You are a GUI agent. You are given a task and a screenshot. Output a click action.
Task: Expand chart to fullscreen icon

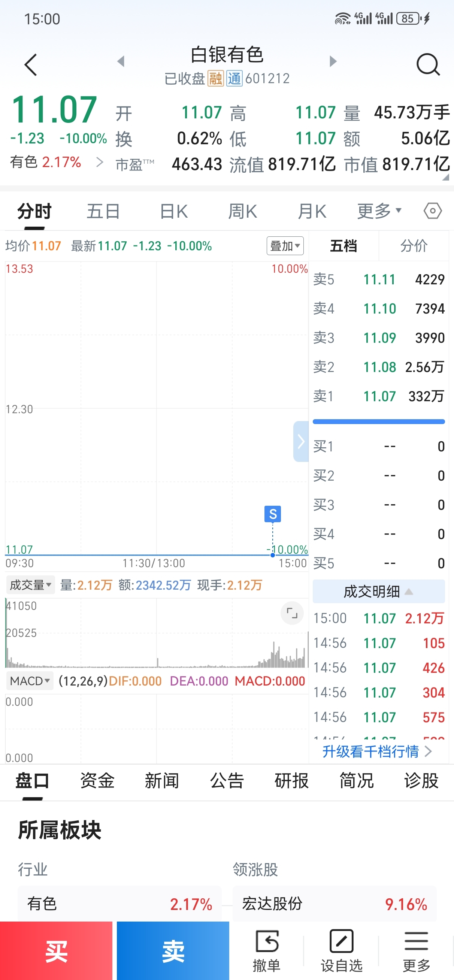pos(292,613)
